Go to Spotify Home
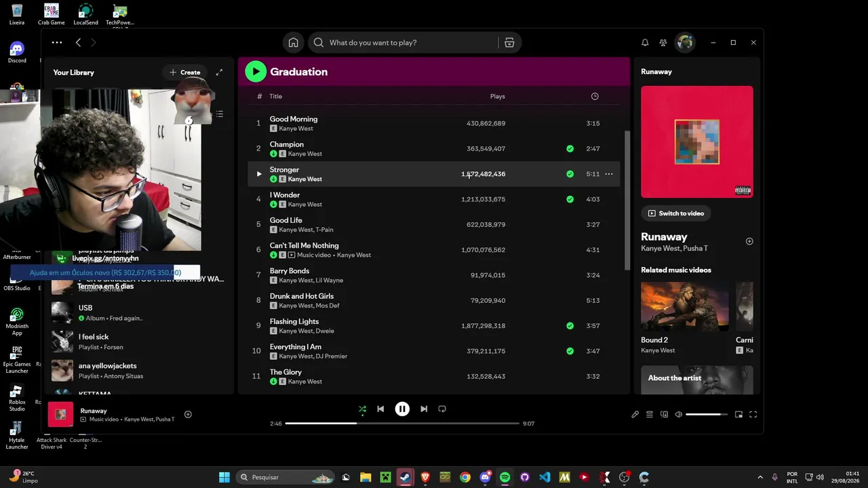Viewport: 868px width, 488px height. click(293, 43)
